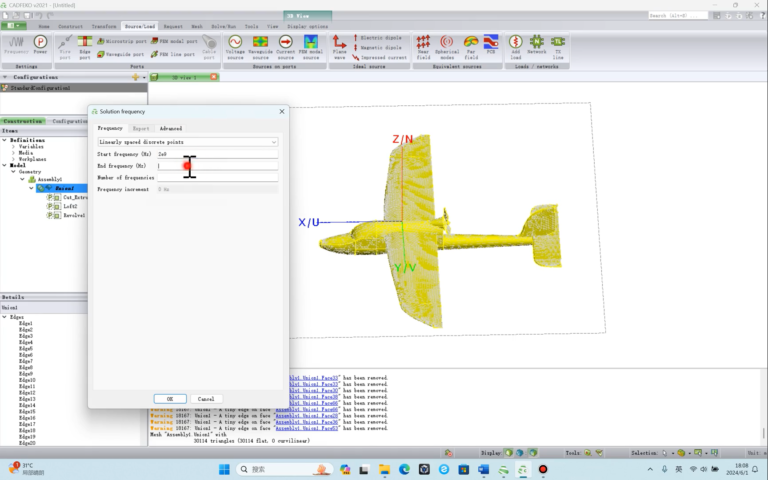
Task: Add a Waveguide source
Action: point(261,47)
